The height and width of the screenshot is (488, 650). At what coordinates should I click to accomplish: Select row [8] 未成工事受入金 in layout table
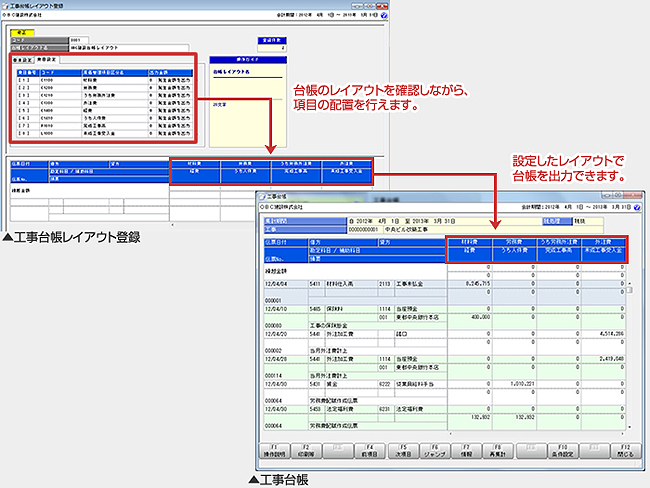pos(104,134)
